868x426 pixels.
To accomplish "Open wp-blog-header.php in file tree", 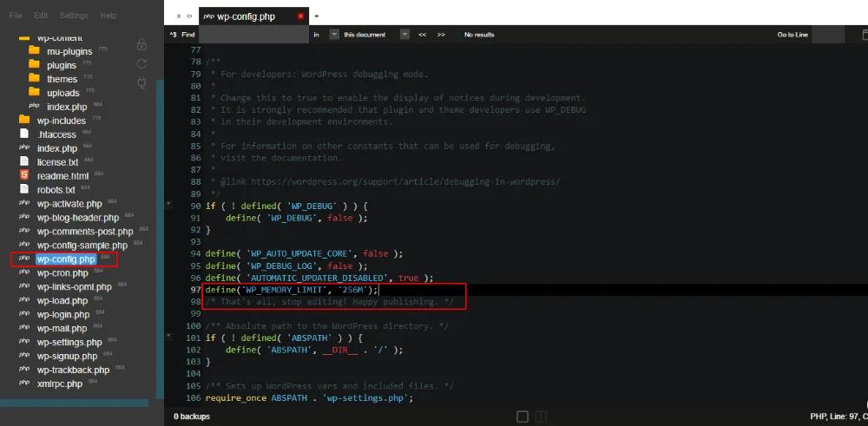I will (78, 218).
